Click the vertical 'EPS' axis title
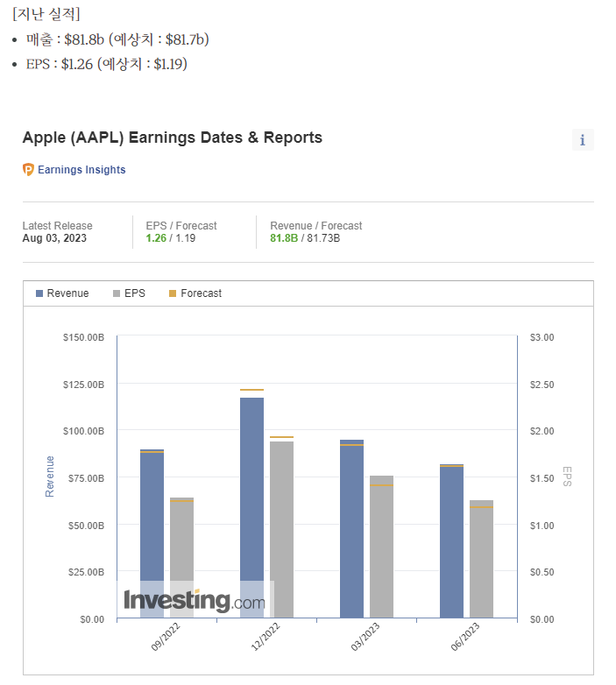The height and width of the screenshot is (685, 616). pyautogui.click(x=567, y=477)
